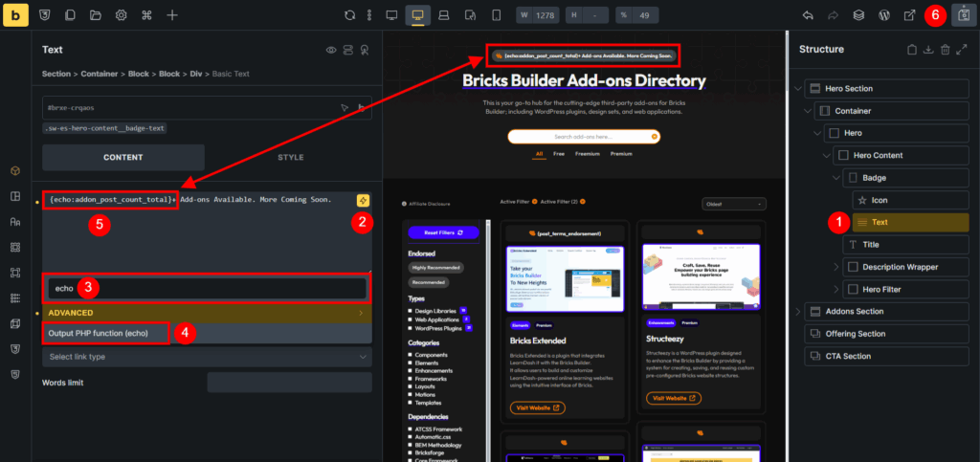The width and height of the screenshot is (980, 462).
Task: Switch to the CONTENT tab
Action: pos(123,157)
